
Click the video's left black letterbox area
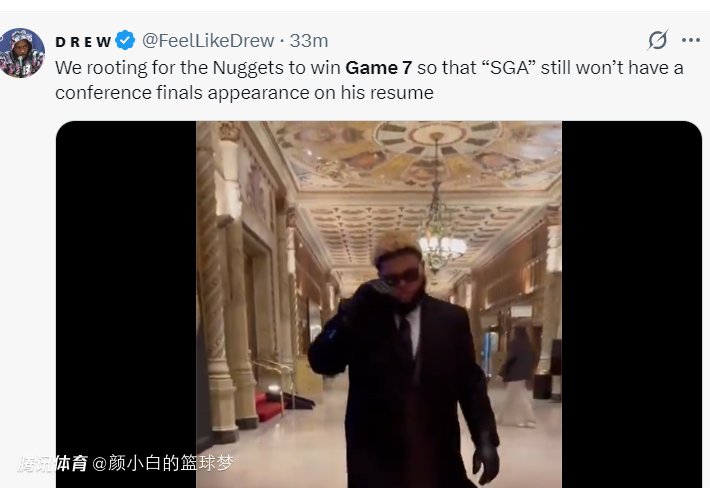tap(126, 290)
